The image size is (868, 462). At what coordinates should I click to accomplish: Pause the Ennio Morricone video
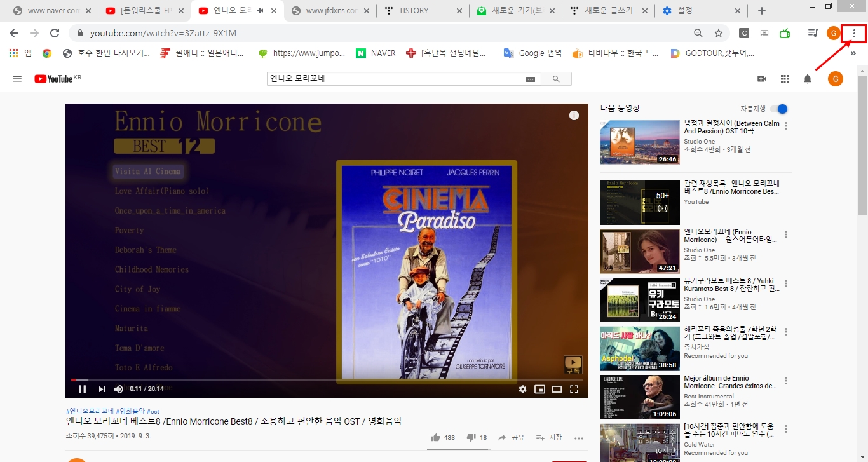coord(83,389)
